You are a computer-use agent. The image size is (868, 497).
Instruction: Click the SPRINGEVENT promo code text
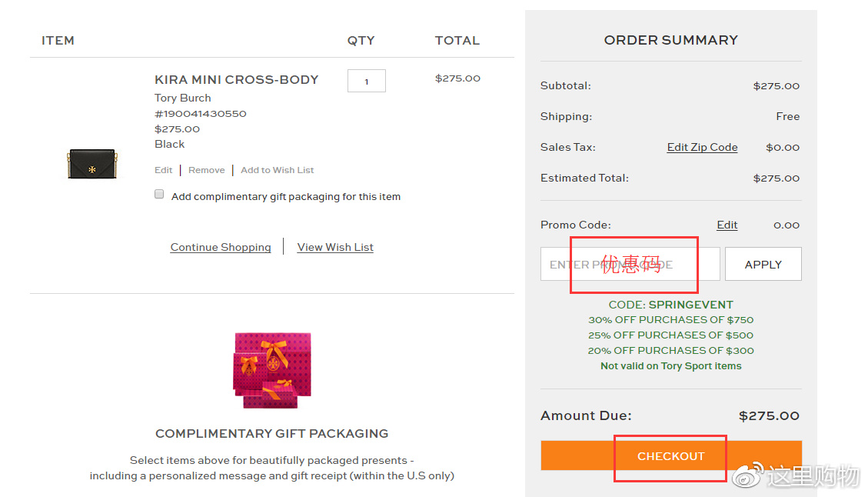pos(690,305)
